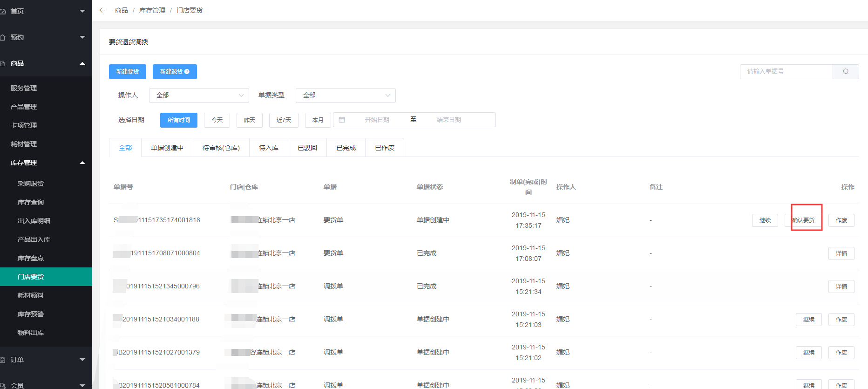Click the 单据号 column header

123,187
